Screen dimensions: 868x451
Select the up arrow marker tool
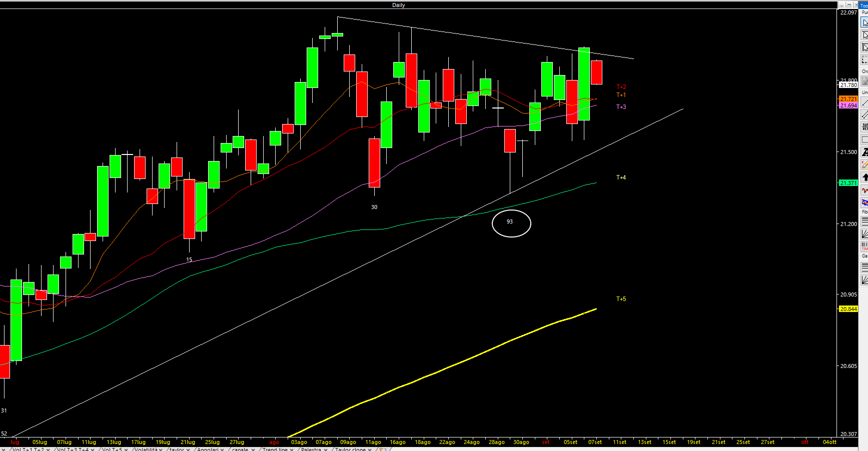click(x=864, y=177)
